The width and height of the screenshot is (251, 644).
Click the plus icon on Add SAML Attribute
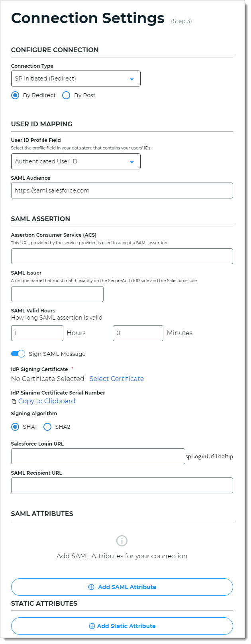[x=91, y=587]
